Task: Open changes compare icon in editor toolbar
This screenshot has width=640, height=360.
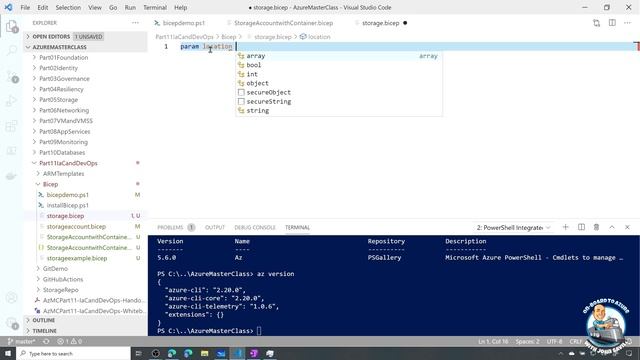Action: click(x=596, y=23)
